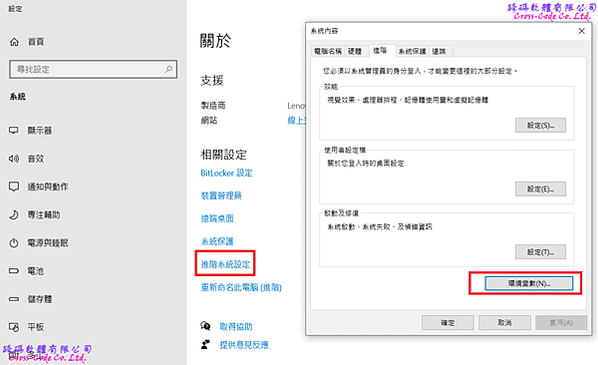Open Display (顯示器) via its monitor icon
Screen dimensions: 598x365
pos(14,130)
